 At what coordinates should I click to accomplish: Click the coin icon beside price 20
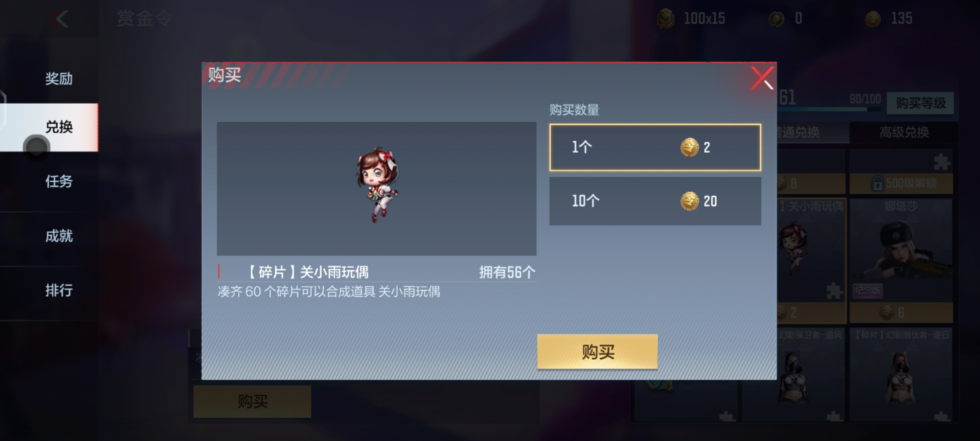pyautogui.click(x=690, y=201)
